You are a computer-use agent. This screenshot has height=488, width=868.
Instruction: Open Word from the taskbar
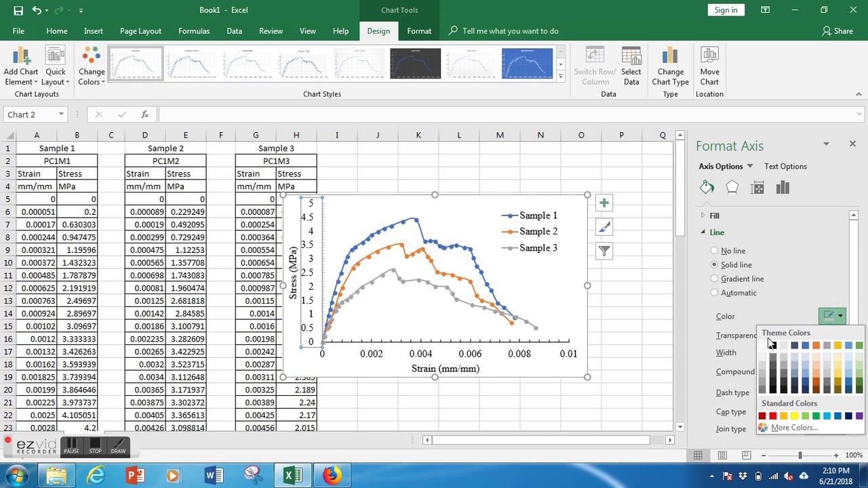point(214,475)
